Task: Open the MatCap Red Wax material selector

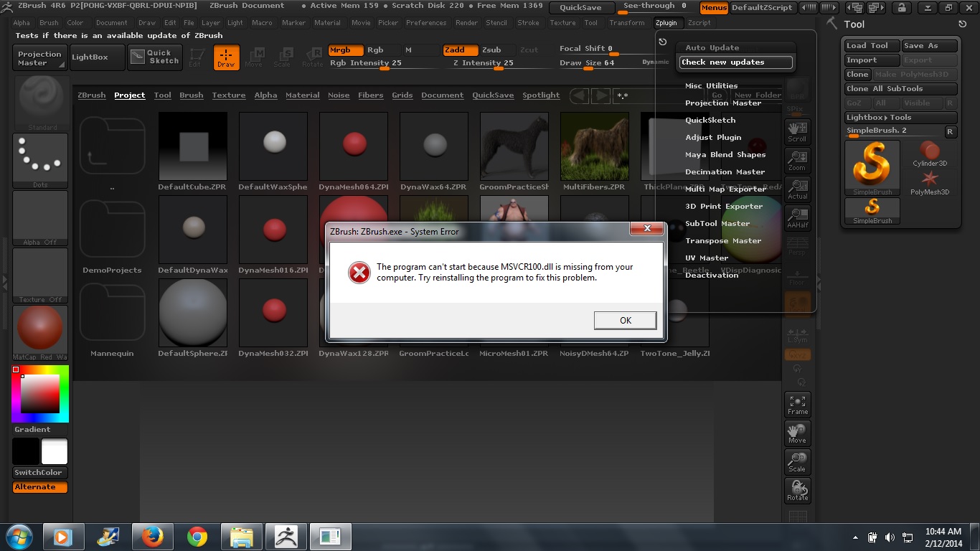Action: (40, 333)
